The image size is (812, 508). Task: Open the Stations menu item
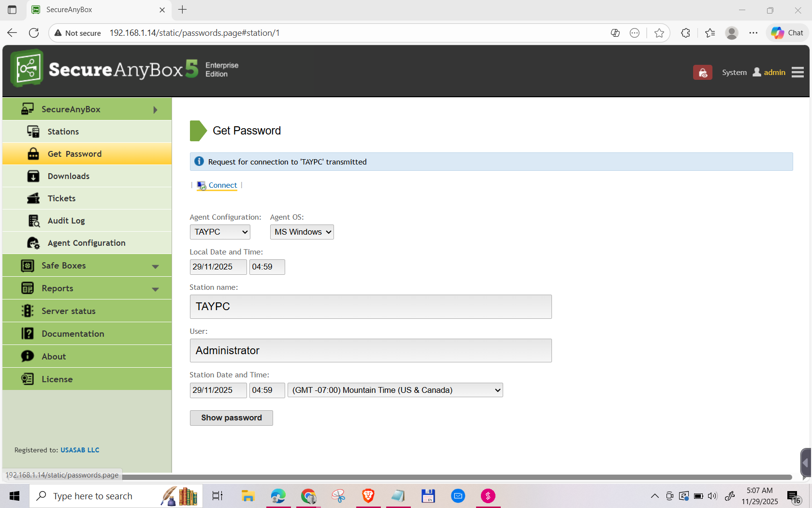(x=87, y=132)
